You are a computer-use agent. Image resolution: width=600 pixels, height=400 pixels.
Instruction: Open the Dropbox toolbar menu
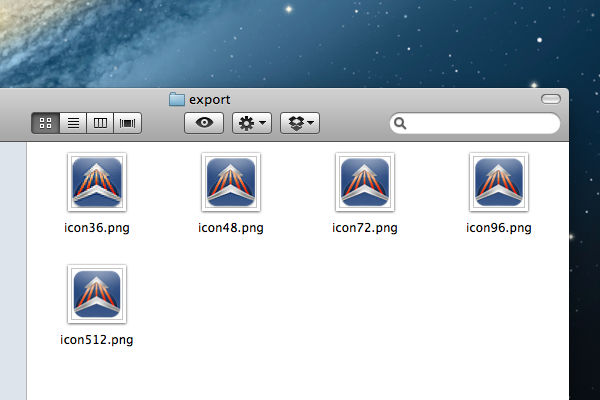point(300,123)
